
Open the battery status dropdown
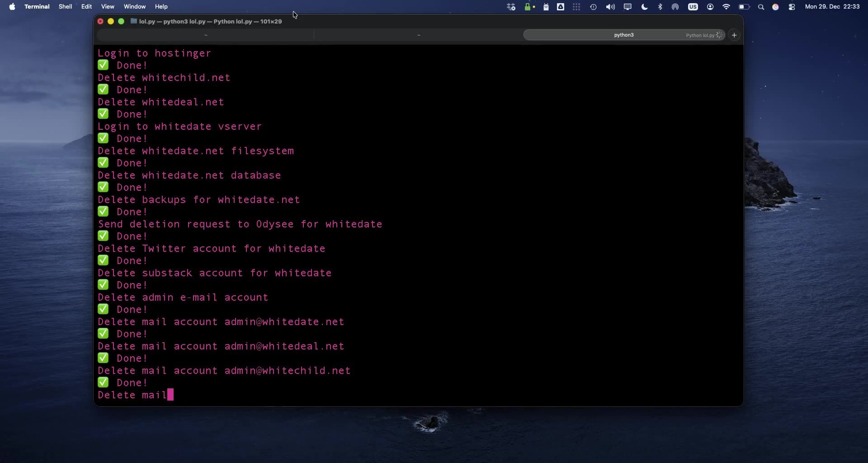pos(744,7)
